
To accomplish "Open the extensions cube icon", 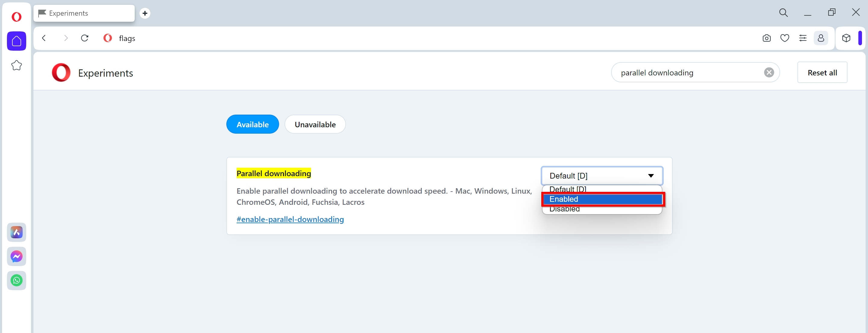I will tap(846, 38).
